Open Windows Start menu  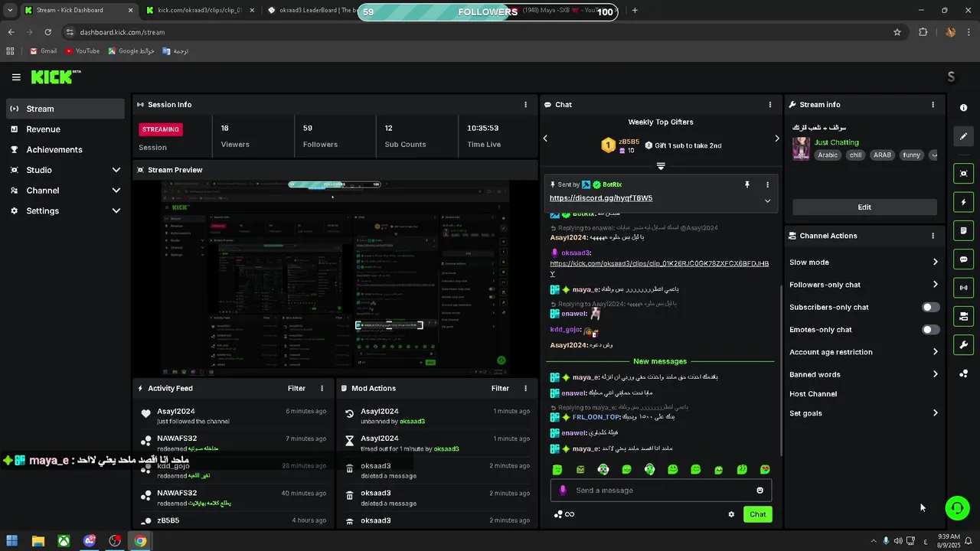12,541
